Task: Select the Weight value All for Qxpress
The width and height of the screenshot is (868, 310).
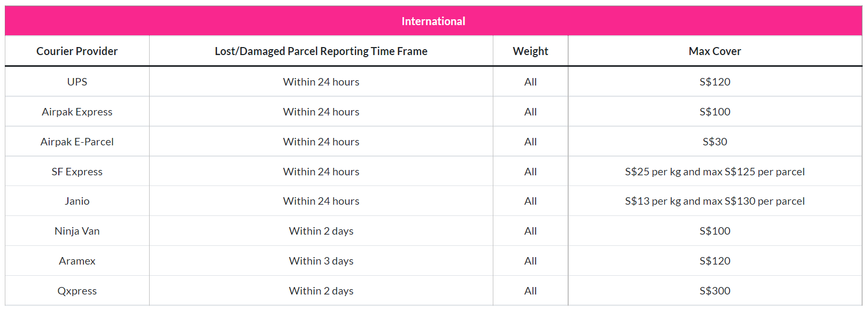Action: 530,291
